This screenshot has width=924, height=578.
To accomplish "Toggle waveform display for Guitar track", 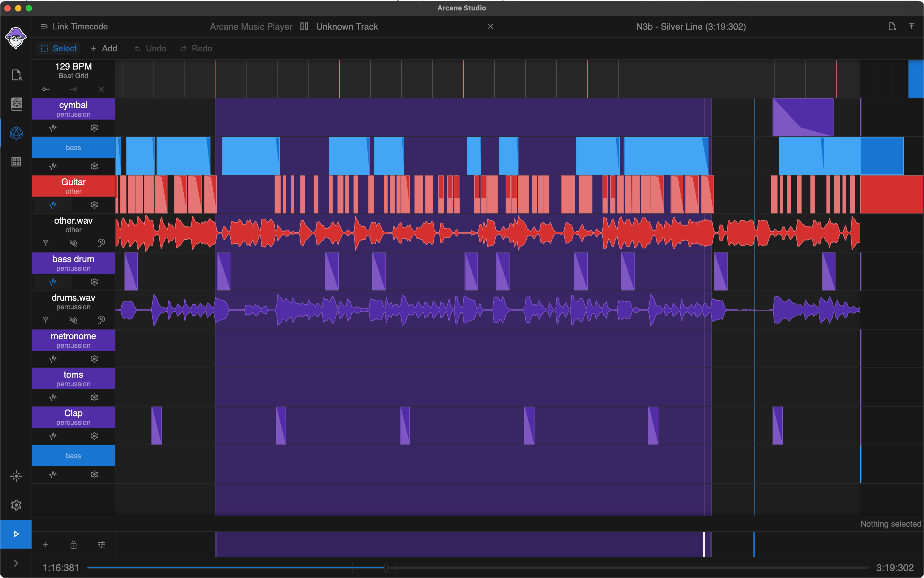I will tap(53, 205).
